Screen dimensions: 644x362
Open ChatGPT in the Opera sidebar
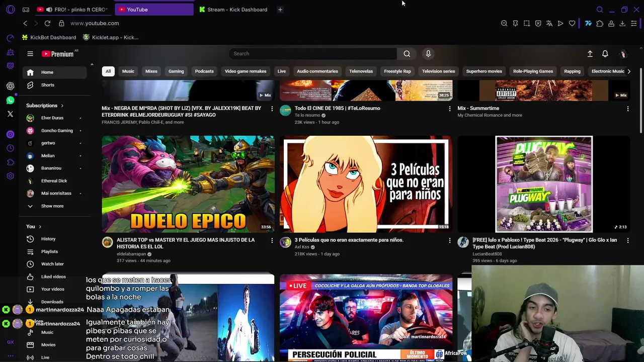(10, 86)
